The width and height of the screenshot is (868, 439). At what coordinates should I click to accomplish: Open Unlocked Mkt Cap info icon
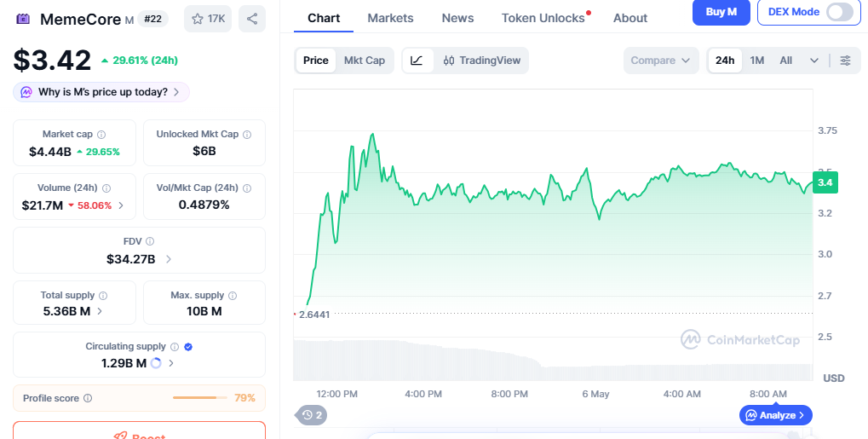247,134
